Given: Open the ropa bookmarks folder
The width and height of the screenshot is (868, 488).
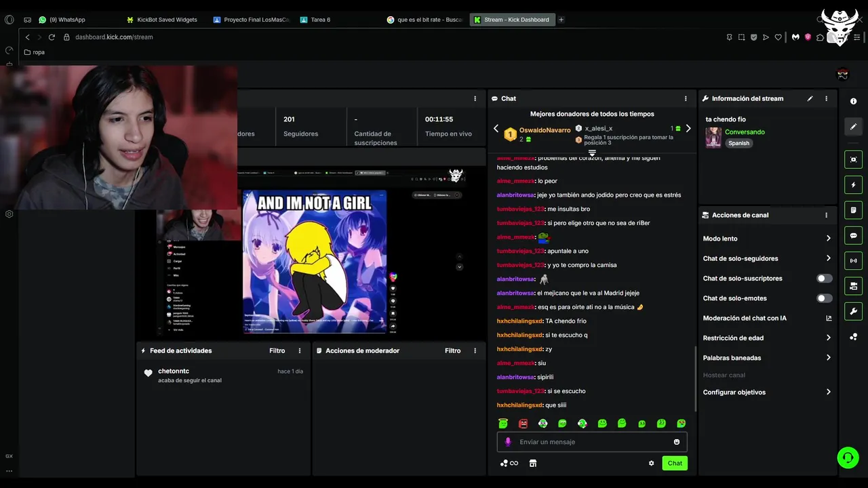Looking at the screenshot, I should [34, 52].
